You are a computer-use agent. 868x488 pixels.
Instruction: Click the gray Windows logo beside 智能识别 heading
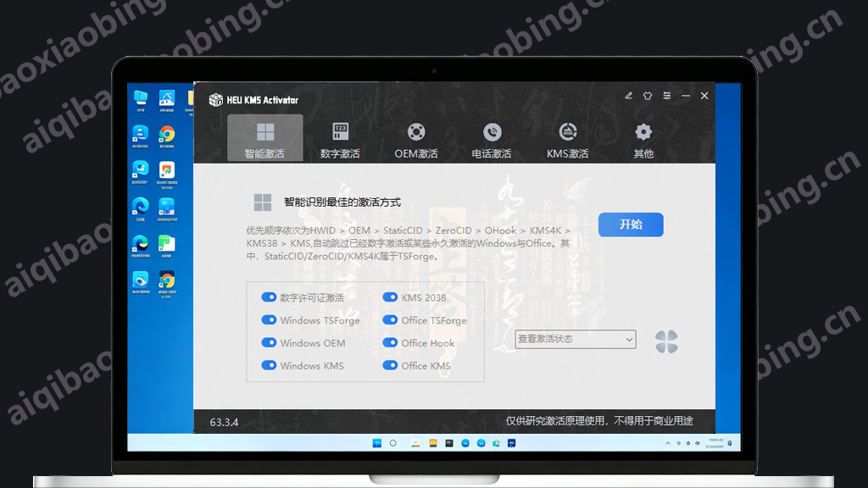pyautogui.click(x=263, y=202)
